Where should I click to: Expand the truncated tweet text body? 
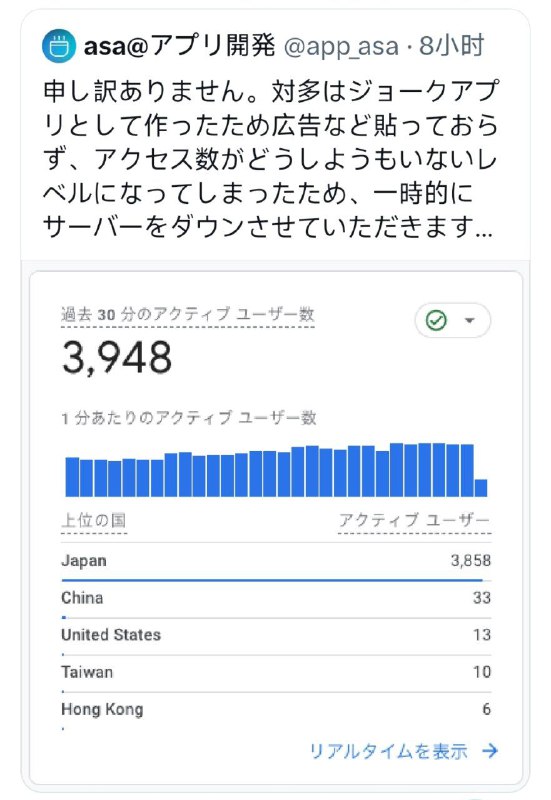coord(270,158)
